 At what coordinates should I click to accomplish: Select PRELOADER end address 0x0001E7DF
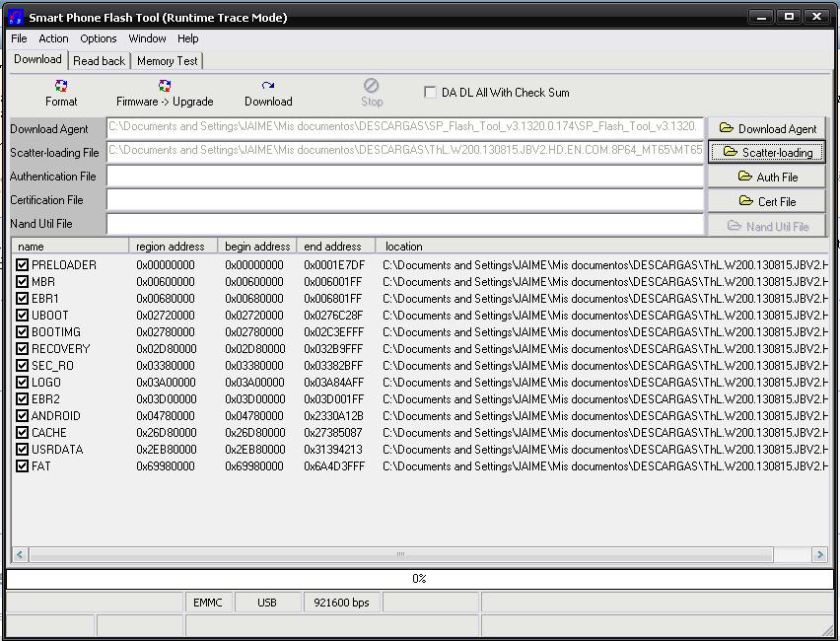click(x=334, y=264)
